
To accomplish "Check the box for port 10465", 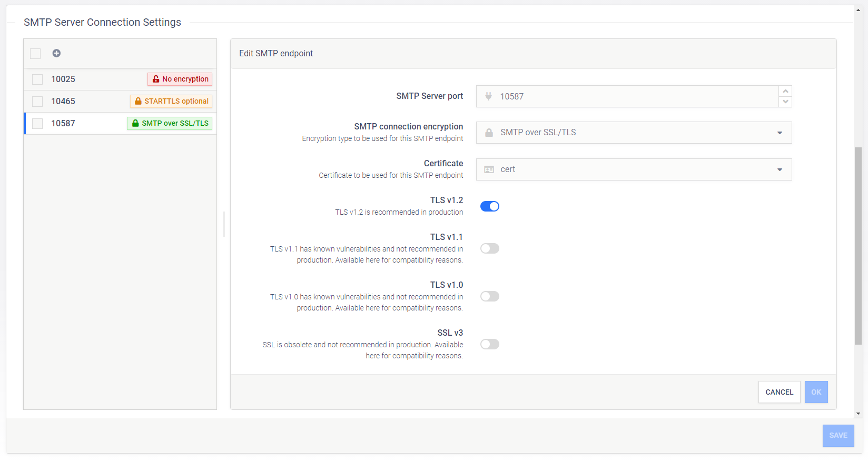I will [37, 102].
